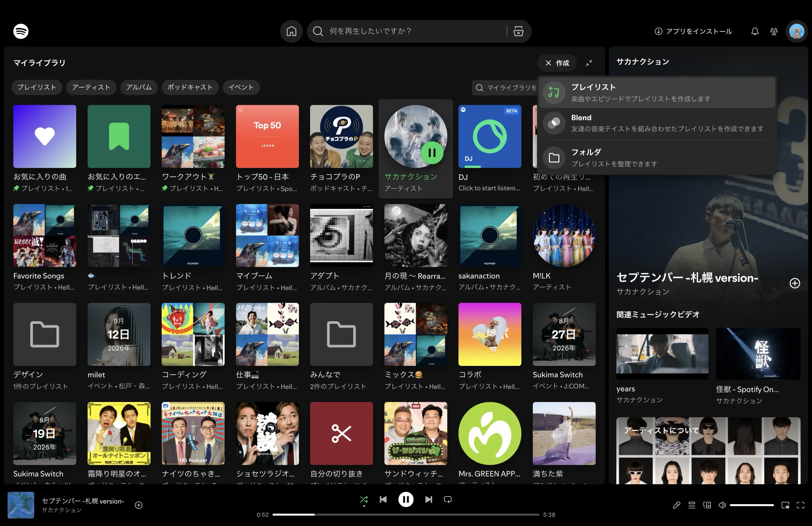
Task: Open the 怪獣 music video
Action: [758, 366]
